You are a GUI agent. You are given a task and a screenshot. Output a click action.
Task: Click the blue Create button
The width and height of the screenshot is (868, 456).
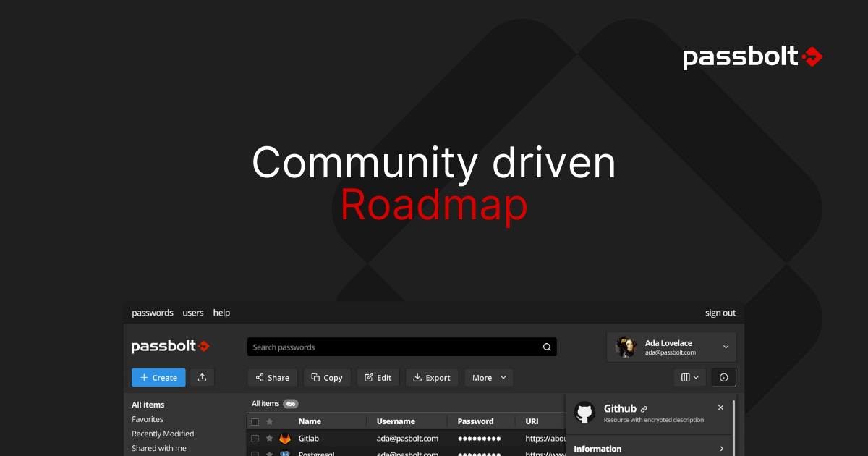(x=158, y=377)
